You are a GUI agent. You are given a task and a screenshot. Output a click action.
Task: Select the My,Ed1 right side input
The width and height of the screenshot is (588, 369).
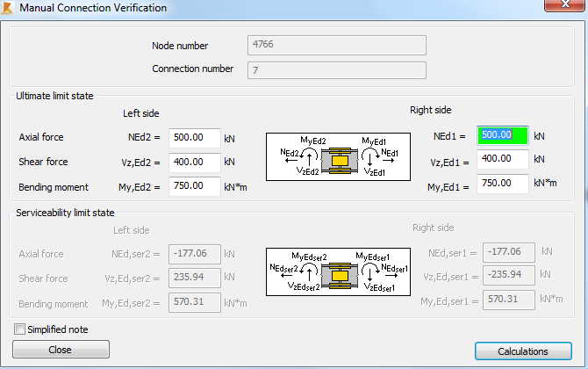pos(503,184)
